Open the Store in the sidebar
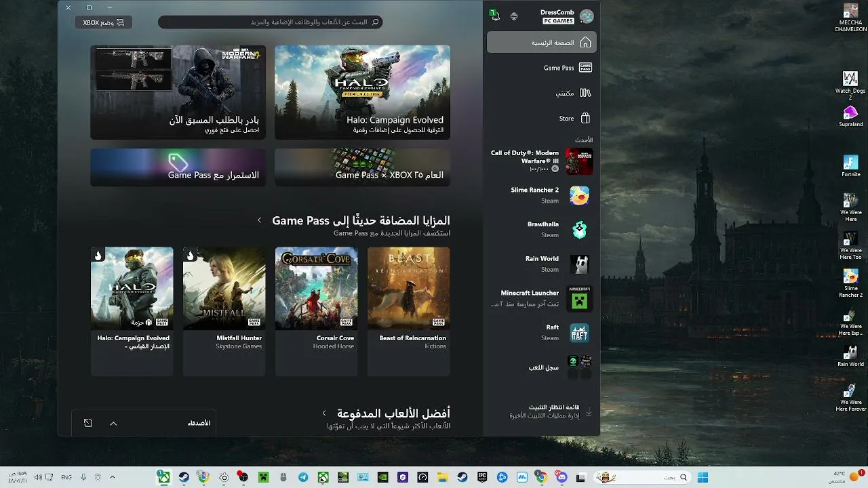The image size is (868, 488). point(542,118)
